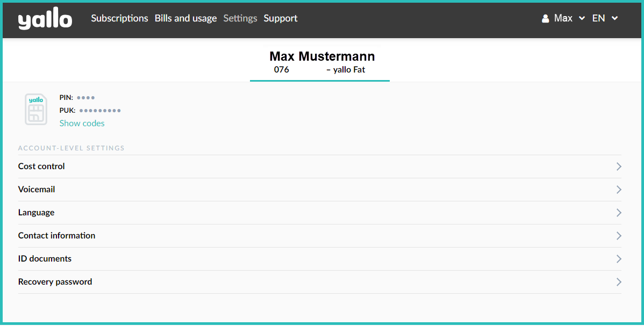
Task: Click the Show codes link
Action: click(82, 124)
